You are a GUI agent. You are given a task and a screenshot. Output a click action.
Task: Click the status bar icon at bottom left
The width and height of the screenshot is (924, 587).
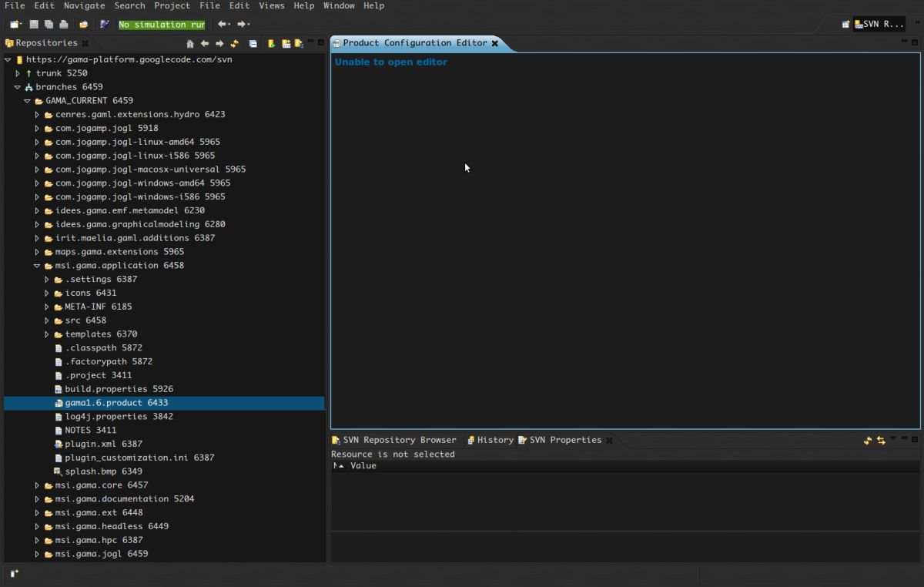pos(15,573)
